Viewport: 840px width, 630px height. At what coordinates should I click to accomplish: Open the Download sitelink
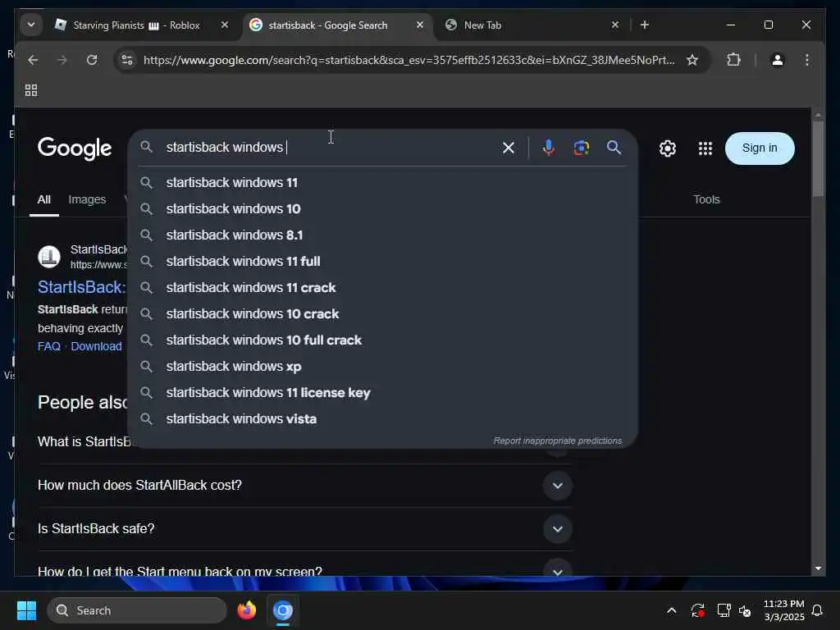(96, 346)
